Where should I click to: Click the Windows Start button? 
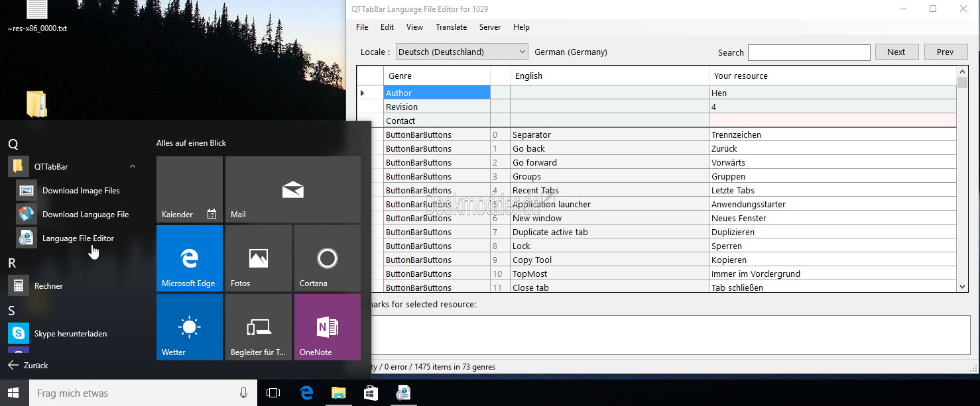(x=14, y=393)
